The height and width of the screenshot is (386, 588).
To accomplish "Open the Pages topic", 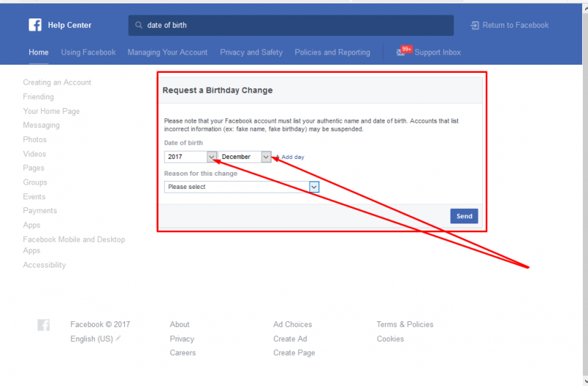I will pos(34,168).
